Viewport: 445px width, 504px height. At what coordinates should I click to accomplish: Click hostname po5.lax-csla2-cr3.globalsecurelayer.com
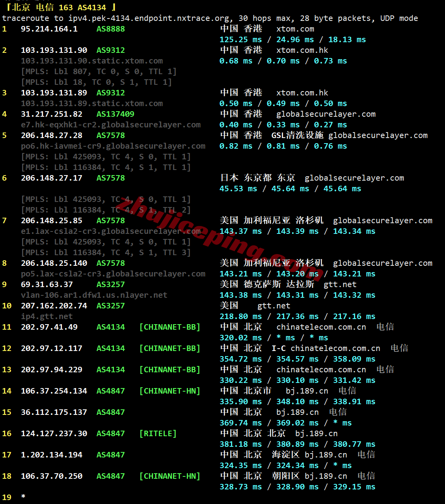click(113, 274)
